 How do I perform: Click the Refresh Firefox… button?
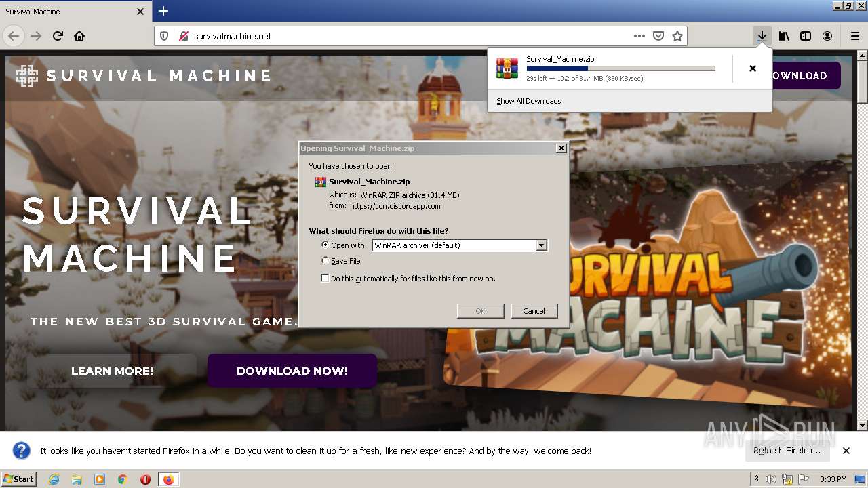(787, 451)
